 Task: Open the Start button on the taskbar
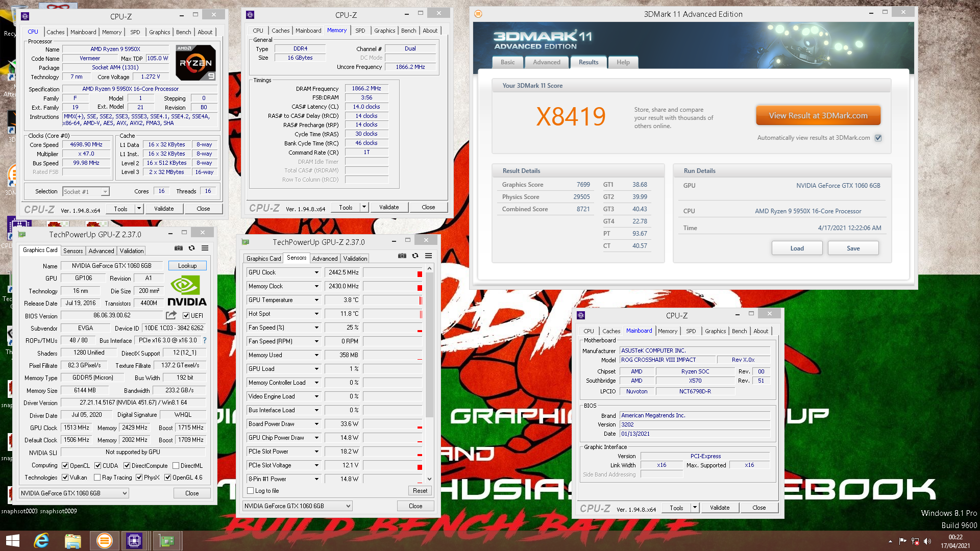pyautogui.click(x=12, y=541)
